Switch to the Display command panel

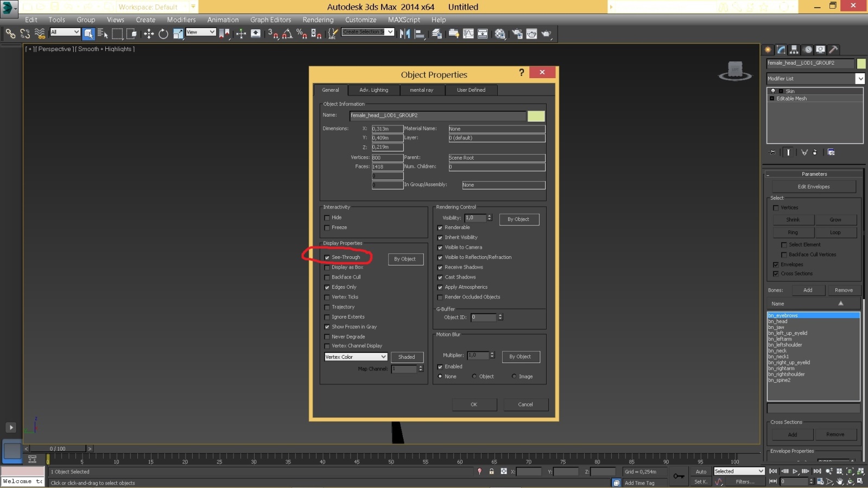click(x=821, y=49)
